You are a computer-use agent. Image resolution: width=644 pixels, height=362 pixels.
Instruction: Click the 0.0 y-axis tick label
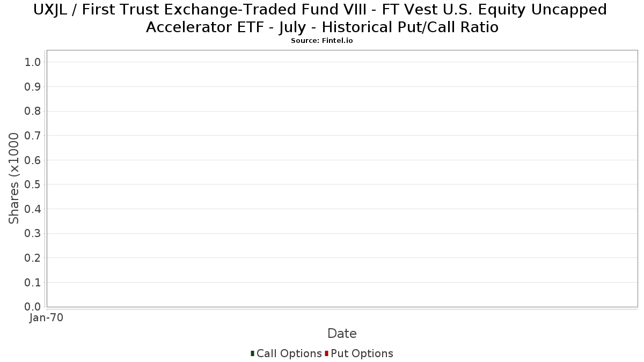coord(33,307)
